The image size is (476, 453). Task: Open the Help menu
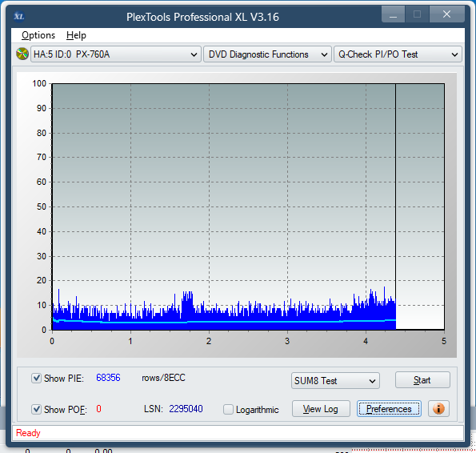pyautogui.click(x=76, y=35)
